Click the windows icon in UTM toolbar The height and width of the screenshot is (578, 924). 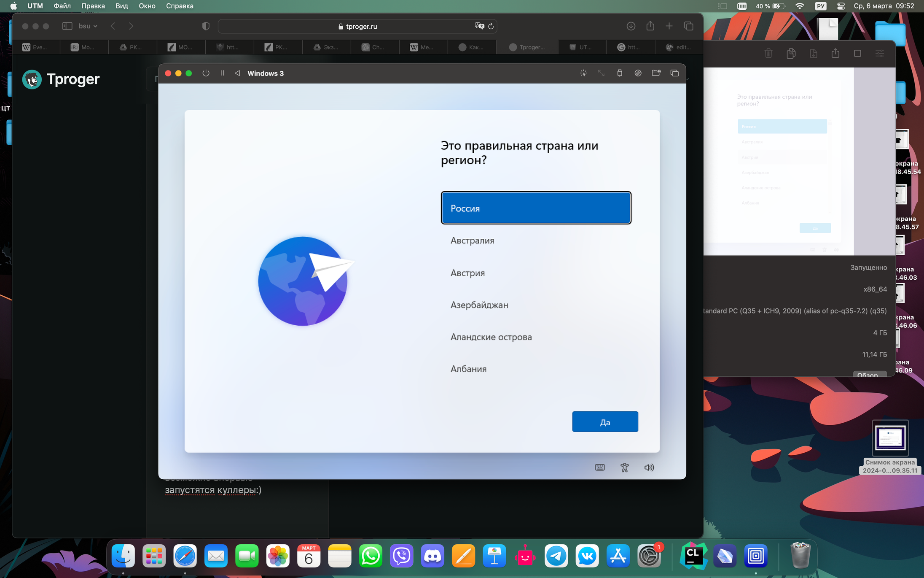tap(674, 73)
